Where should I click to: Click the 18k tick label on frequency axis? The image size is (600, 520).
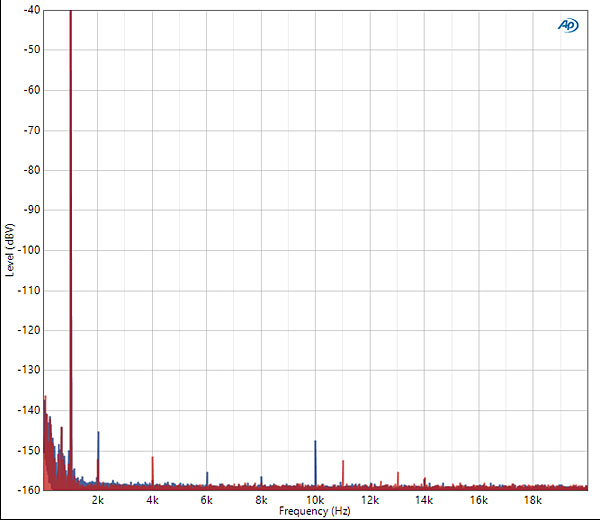click(x=532, y=500)
